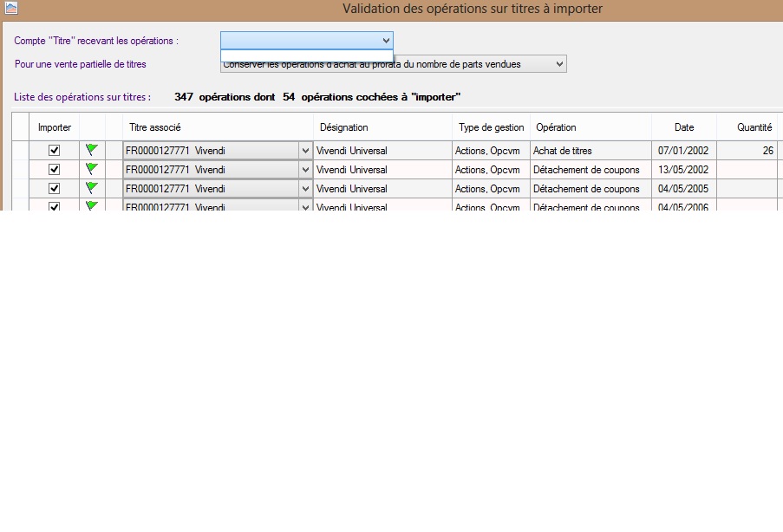This screenshot has width=783, height=532.
Task: Click the green flag on the 13/05/2002 row
Action: pyautogui.click(x=92, y=169)
